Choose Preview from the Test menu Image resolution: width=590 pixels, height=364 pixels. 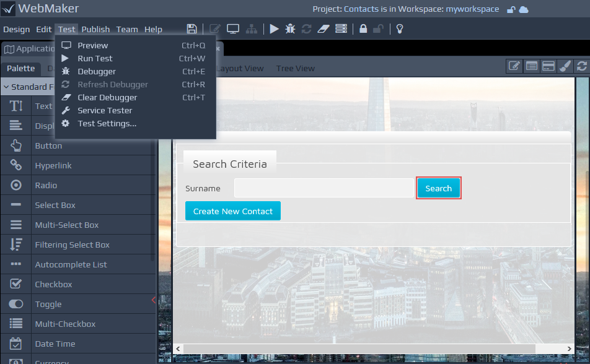[136, 46]
